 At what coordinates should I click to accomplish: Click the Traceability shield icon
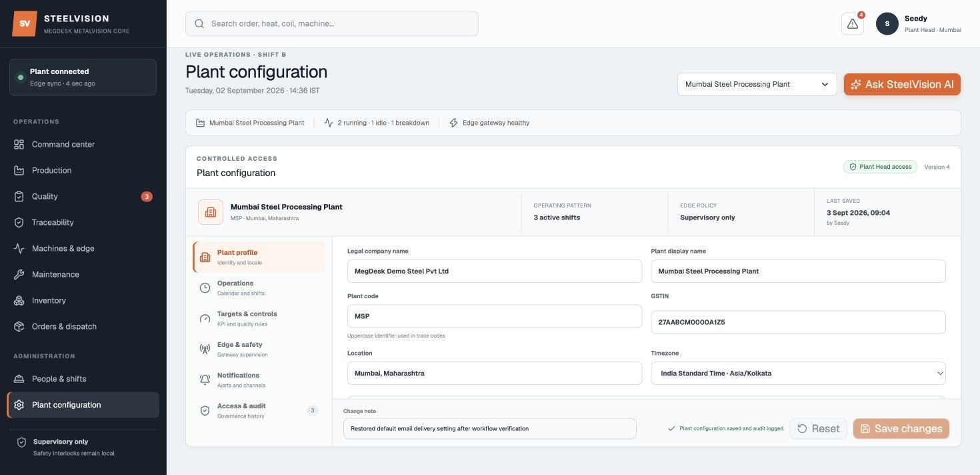click(19, 223)
